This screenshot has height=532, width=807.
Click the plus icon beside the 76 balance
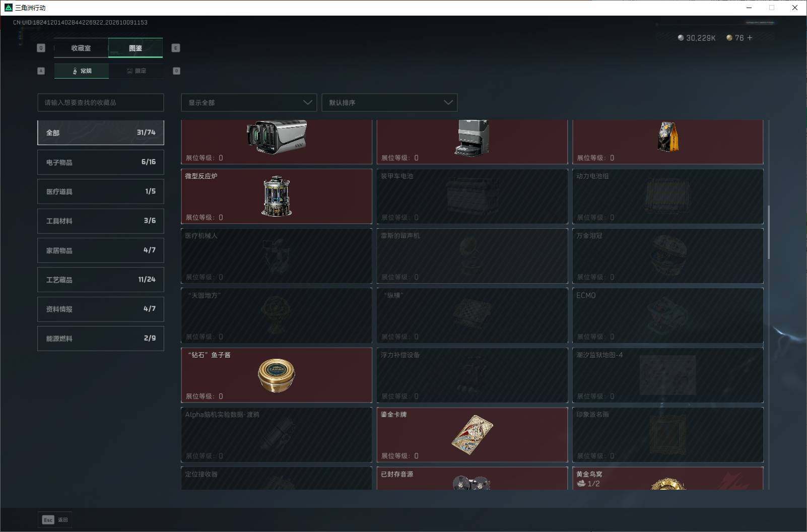pyautogui.click(x=750, y=38)
